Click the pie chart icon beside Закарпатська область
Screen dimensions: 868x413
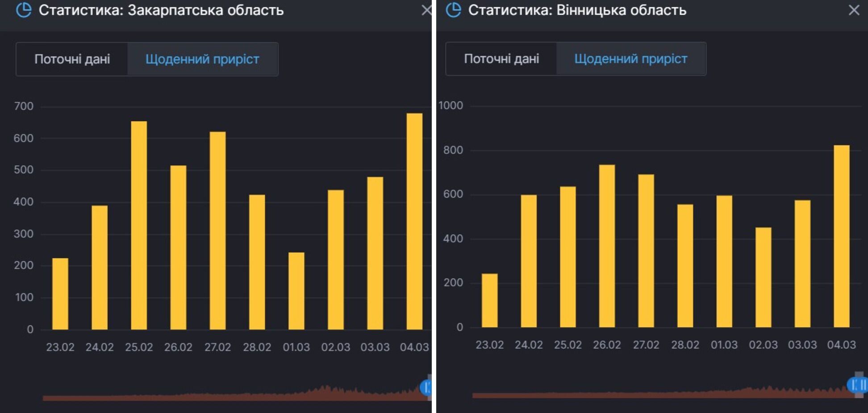(24, 10)
